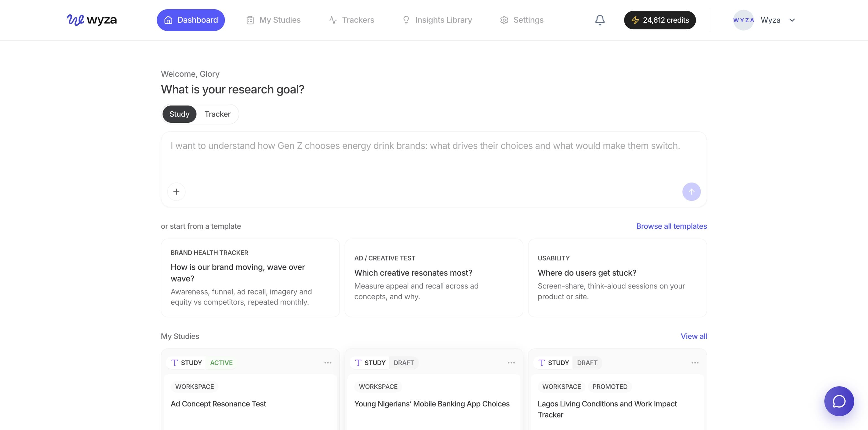Open the Ad Concept Resonance Test study
This screenshot has width=868, height=430.
[218, 404]
